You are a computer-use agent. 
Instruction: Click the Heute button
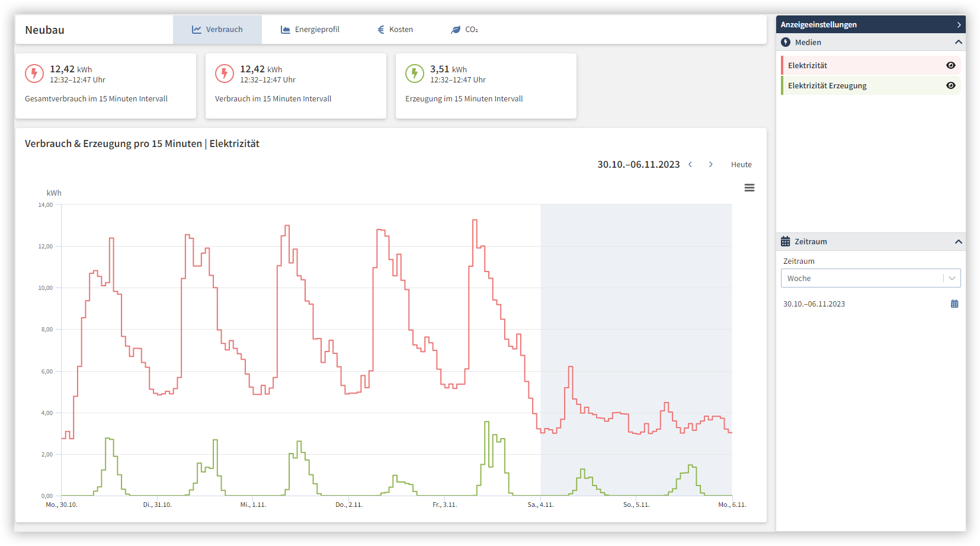pyautogui.click(x=741, y=165)
